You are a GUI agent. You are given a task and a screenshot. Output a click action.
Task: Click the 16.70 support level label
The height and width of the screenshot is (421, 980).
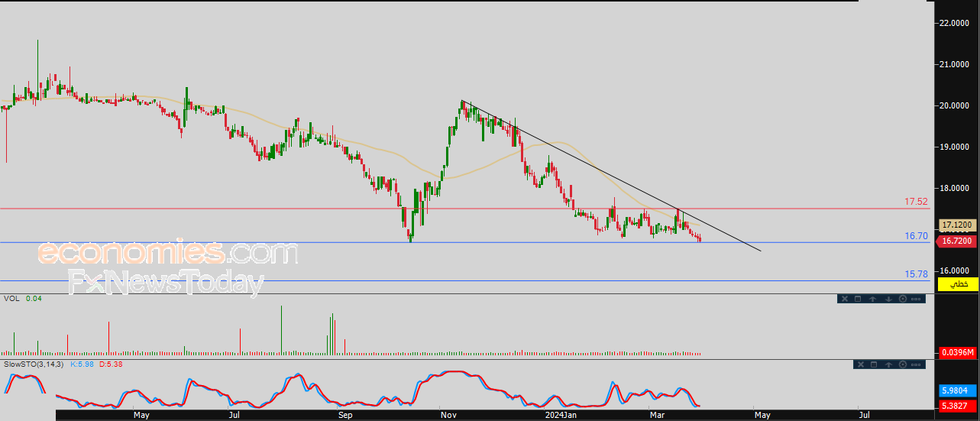pos(916,236)
